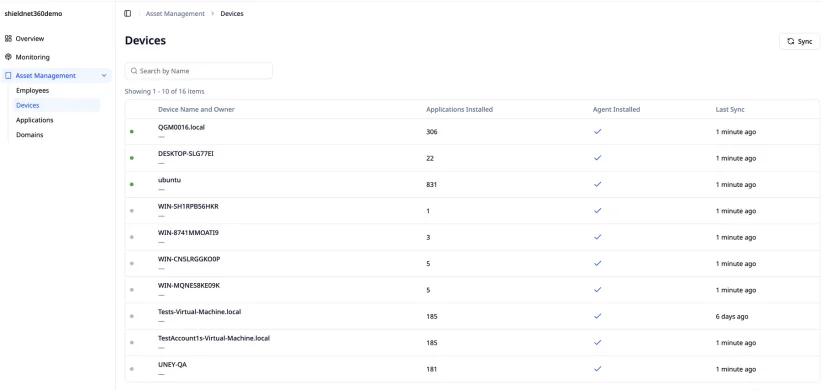Open the Domains submenu item
Screen dimensions: 822x390
[x=29, y=135]
